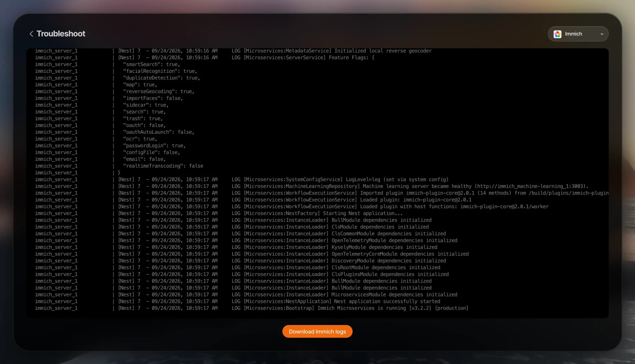Screen dimensions: 635x364
Task: Click the "passwordLogin": true line
Action: [x=110, y=146]
